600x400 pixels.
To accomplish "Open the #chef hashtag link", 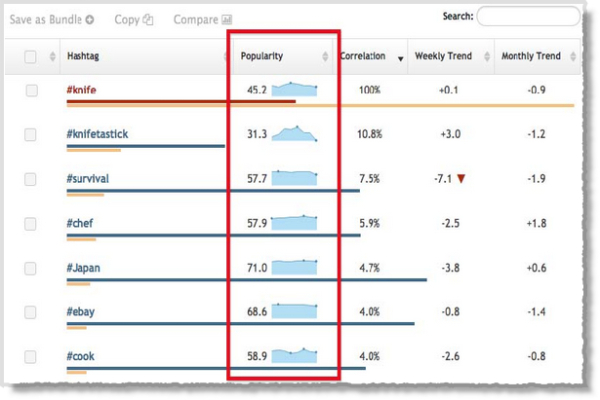I will pos(80,223).
